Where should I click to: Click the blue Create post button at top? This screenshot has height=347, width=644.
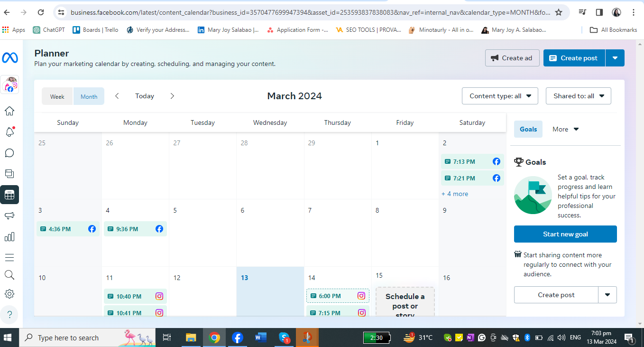click(x=574, y=58)
